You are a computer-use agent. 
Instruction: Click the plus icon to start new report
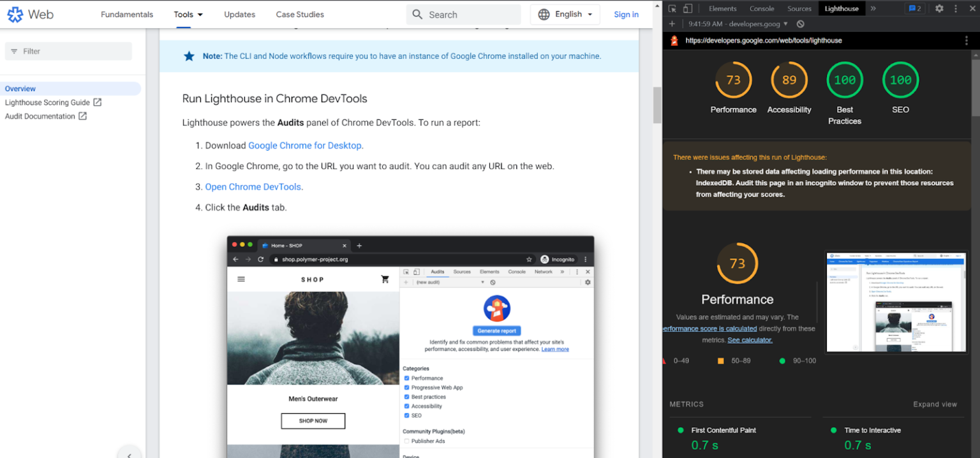click(x=672, y=24)
